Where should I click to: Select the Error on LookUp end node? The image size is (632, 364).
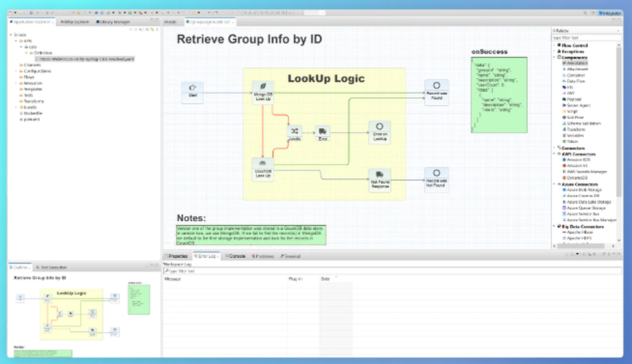click(380, 132)
